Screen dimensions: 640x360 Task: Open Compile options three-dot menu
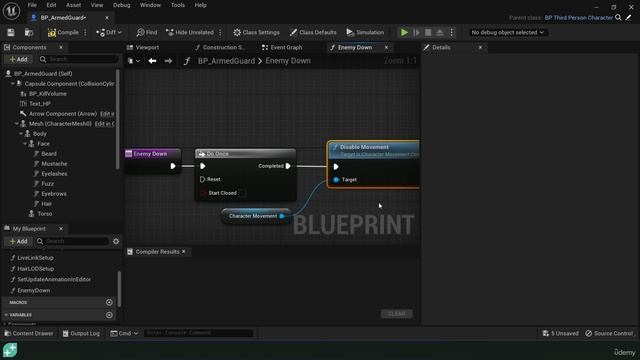[85, 32]
